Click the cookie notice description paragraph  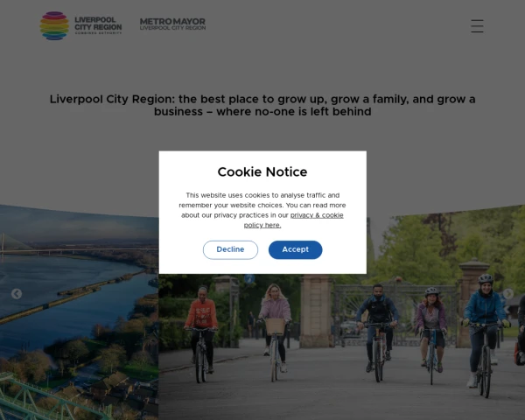coord(262,210)
